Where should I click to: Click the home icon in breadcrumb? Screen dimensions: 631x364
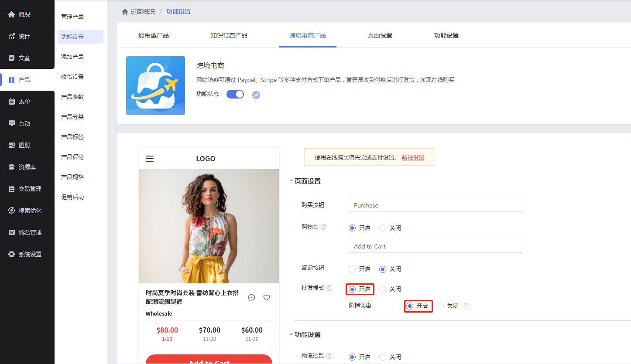click(x=125, y=12)
